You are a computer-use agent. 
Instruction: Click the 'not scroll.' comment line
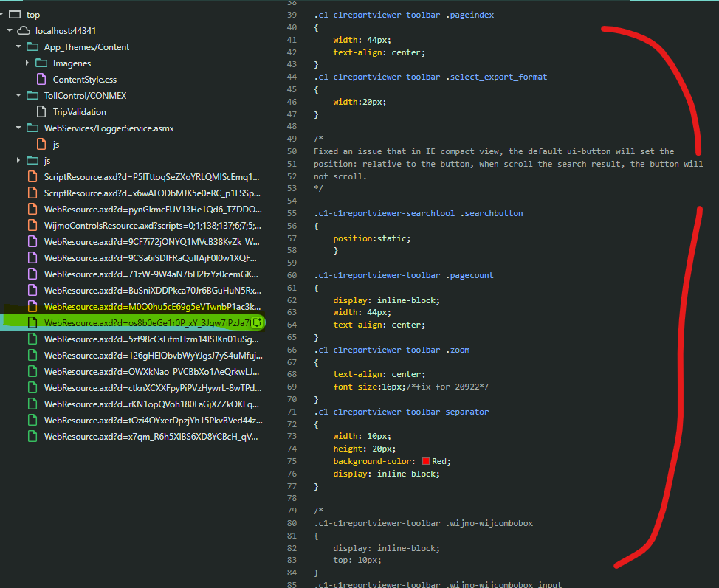340,176
